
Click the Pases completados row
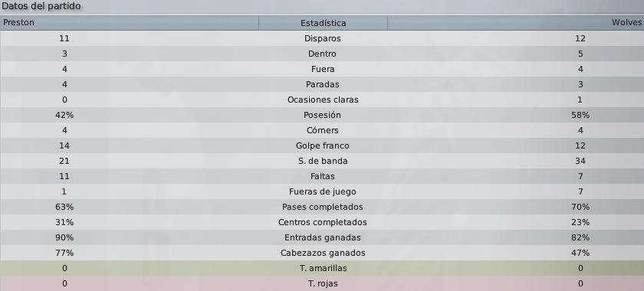click(322, 207)
